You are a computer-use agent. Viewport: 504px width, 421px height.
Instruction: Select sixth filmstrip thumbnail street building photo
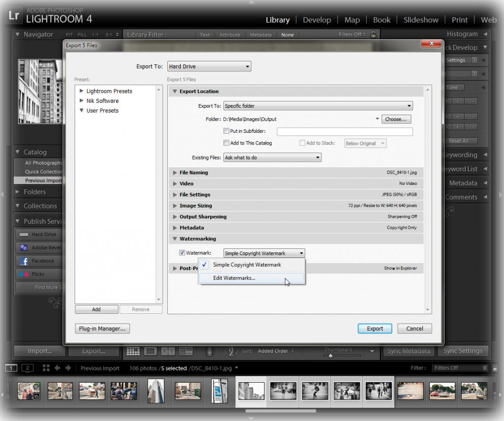pos(188,391)
